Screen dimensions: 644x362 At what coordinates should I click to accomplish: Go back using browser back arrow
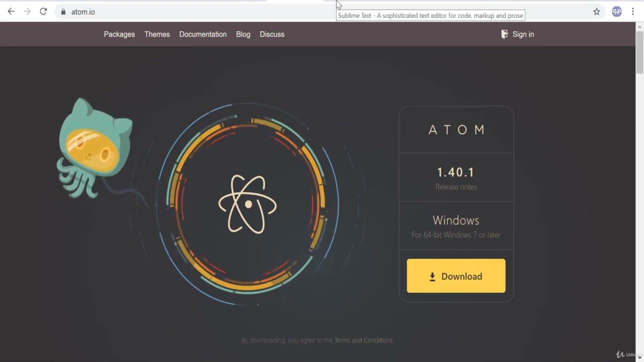[11, 12]
